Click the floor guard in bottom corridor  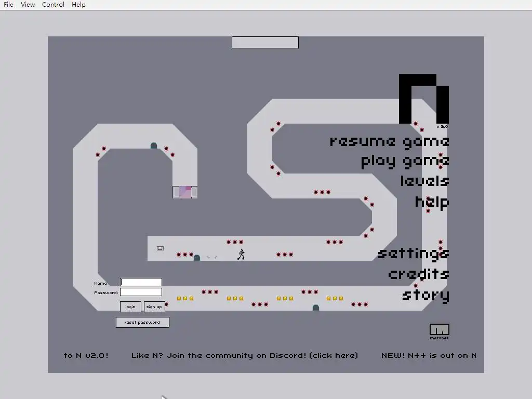[315, 308]
